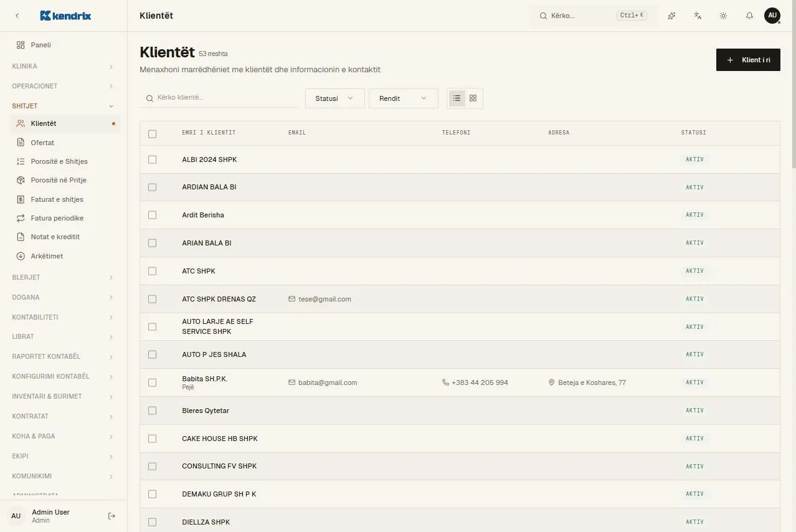Screen dimensions: 796x532
Task: Open the Rendit sort dropdown
Action: coord(404,98)
